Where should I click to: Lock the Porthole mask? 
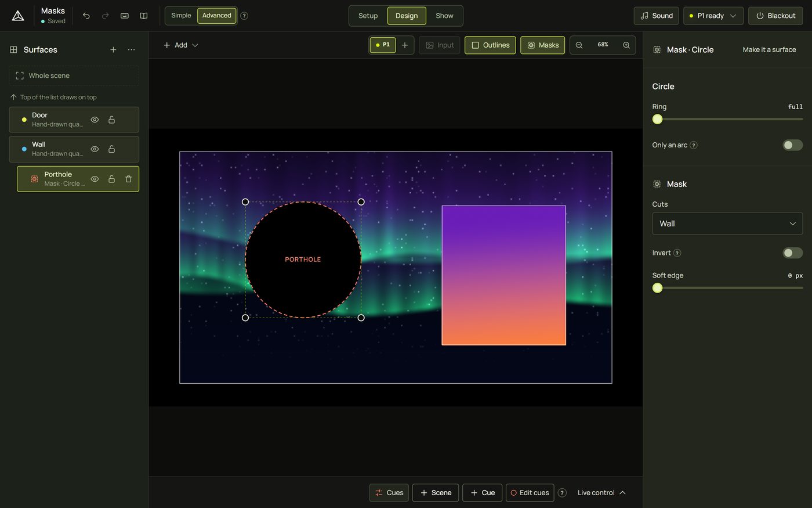pos(111,179)
